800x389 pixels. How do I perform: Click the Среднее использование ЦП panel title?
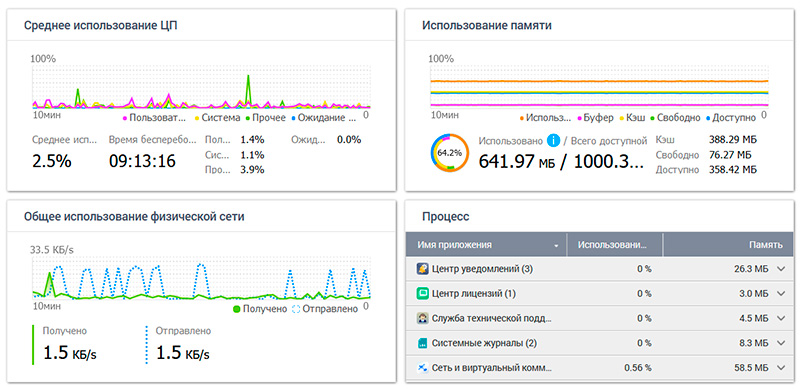(x=101, y=26)
